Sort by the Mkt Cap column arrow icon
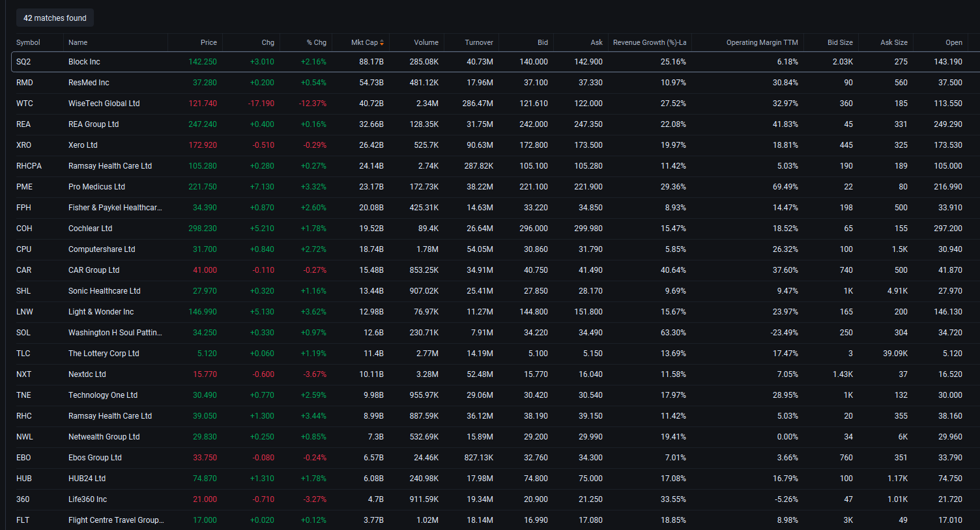This screenshot has height=530, width=980. 382,43
